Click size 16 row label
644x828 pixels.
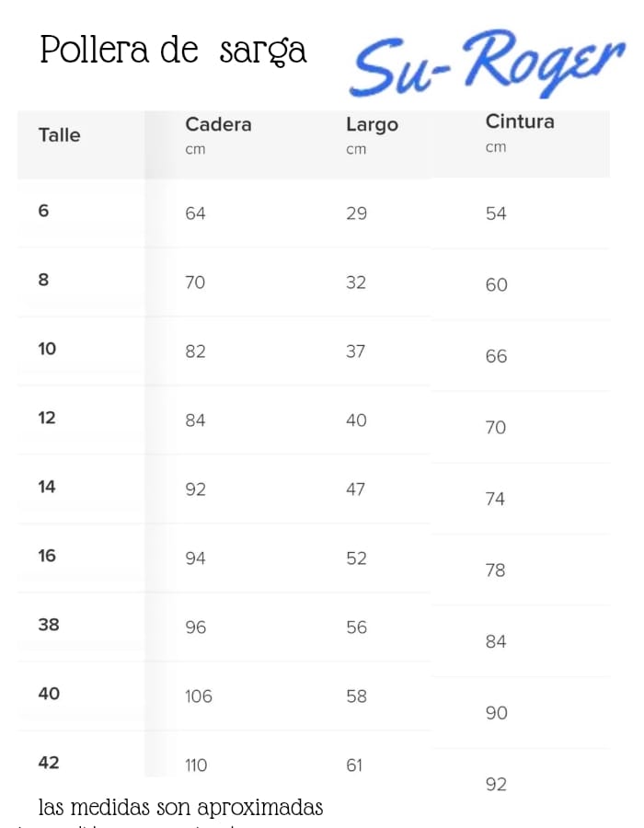[47, 556]
